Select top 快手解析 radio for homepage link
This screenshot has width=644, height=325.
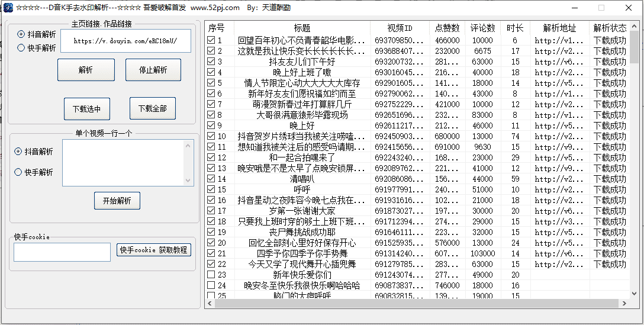[x=21, y=48]
